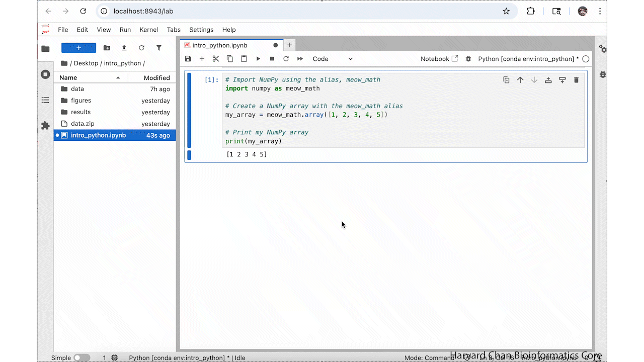Image resolution: width=644 pixels, height=362 pixels.
Task: Restart kernel and run all cells
Action: (300, 59)
